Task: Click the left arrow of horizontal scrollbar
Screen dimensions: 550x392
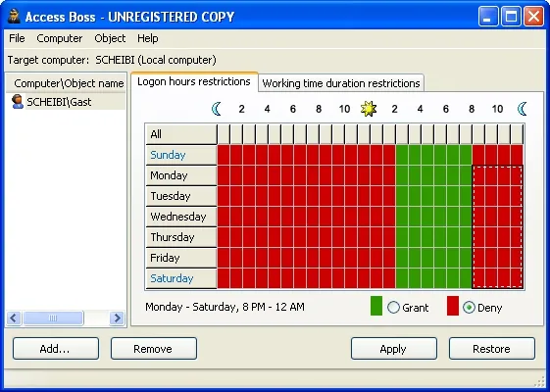Action: (14, 318)
